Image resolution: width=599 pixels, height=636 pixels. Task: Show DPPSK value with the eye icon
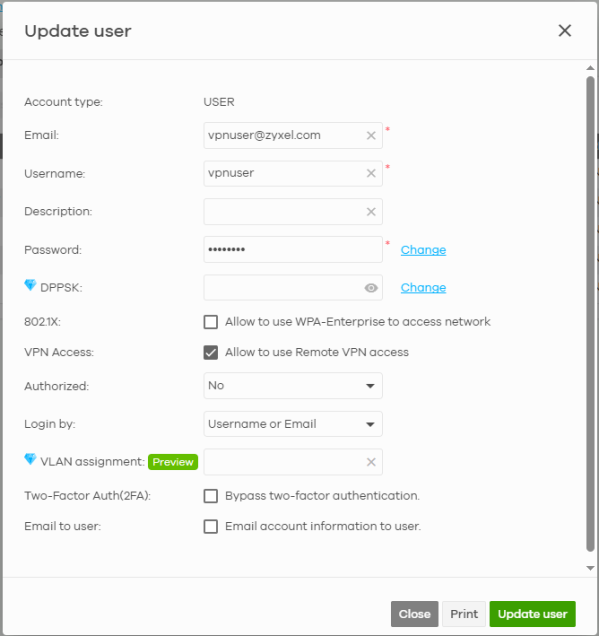[x=371, y=288]
